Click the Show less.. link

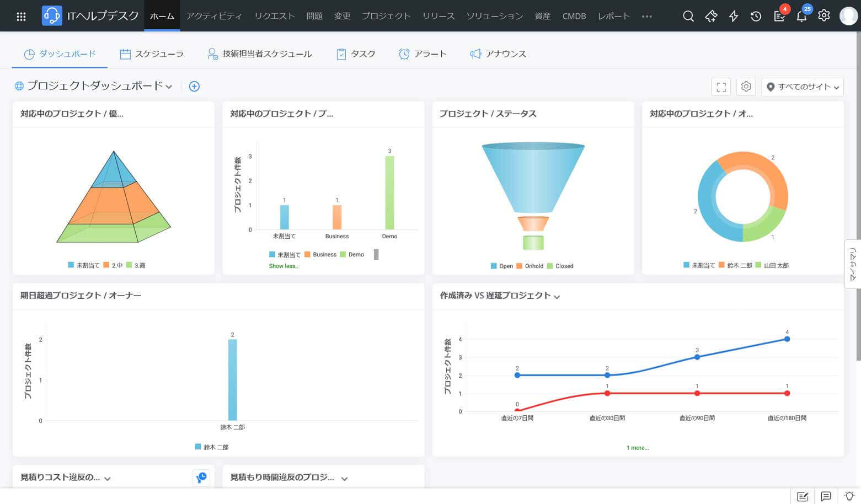283,266
